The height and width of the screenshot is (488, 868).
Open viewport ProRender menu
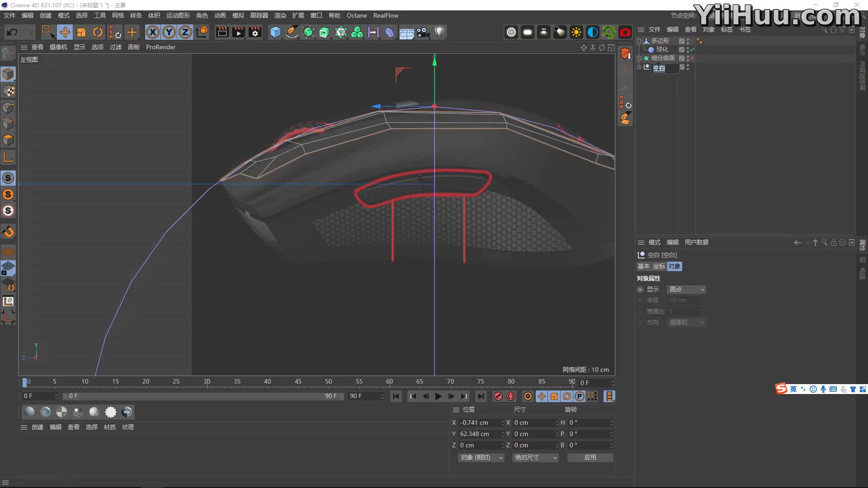click(160, 47)
